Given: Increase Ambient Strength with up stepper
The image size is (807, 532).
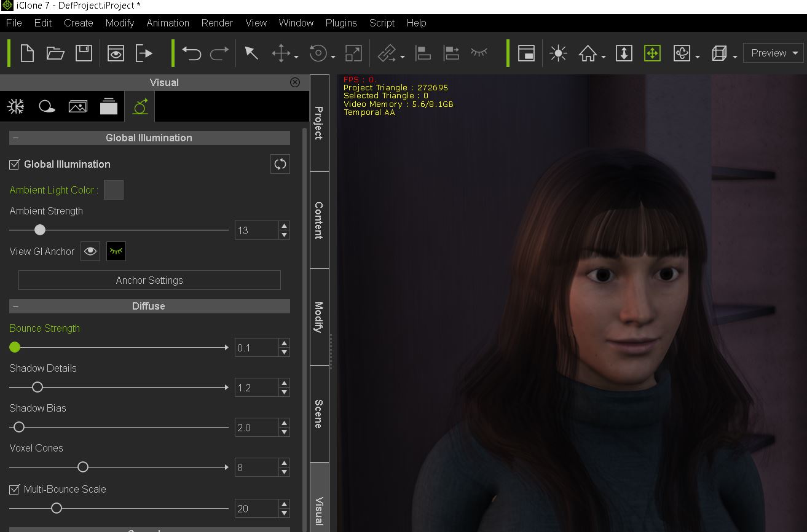Looking at the screenshot, I should click(x=284, y=225).
